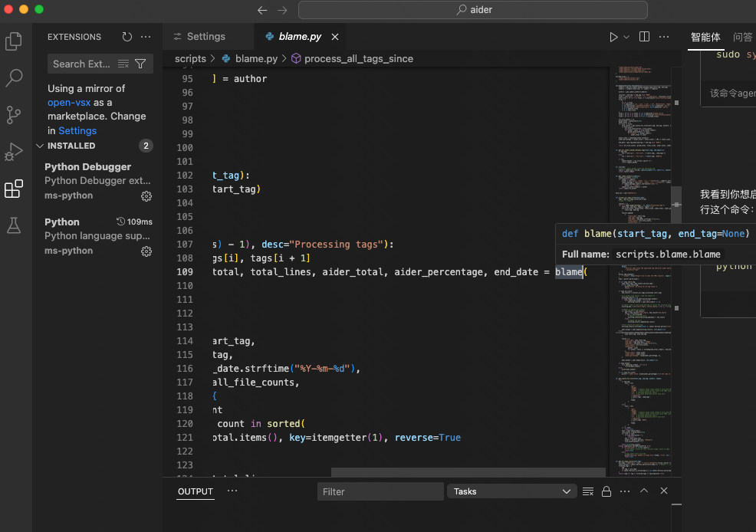
Task: Open Python extension gear settings
Action: pos(146,251)
